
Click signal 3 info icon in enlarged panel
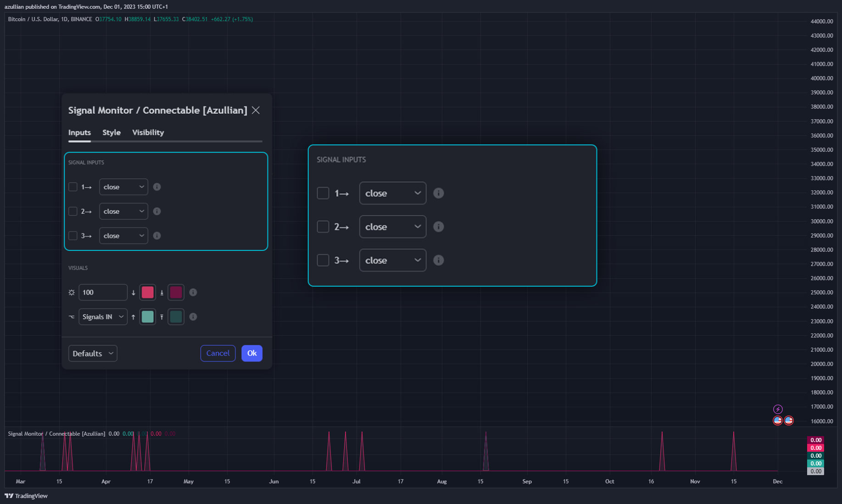coord(439,260)
